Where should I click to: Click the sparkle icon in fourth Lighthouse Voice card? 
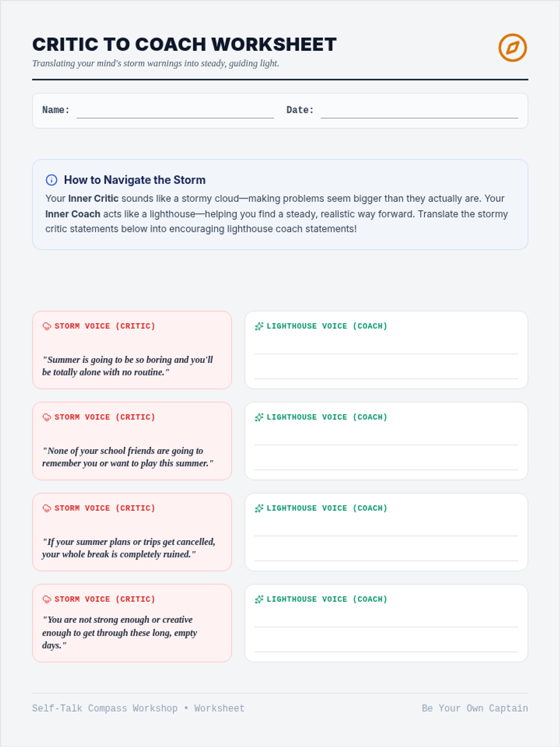pos(259,599)
